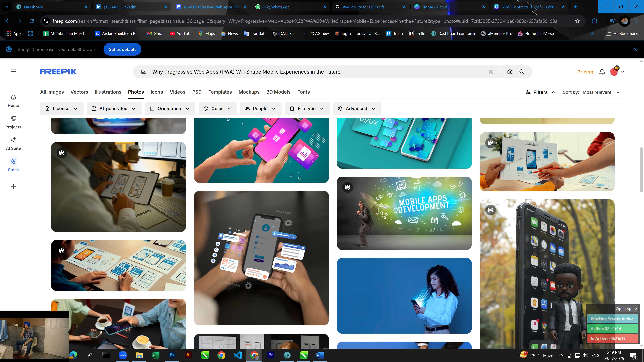
Task: Open pink UI UX phone photo
Action: (x=261, y=150)
